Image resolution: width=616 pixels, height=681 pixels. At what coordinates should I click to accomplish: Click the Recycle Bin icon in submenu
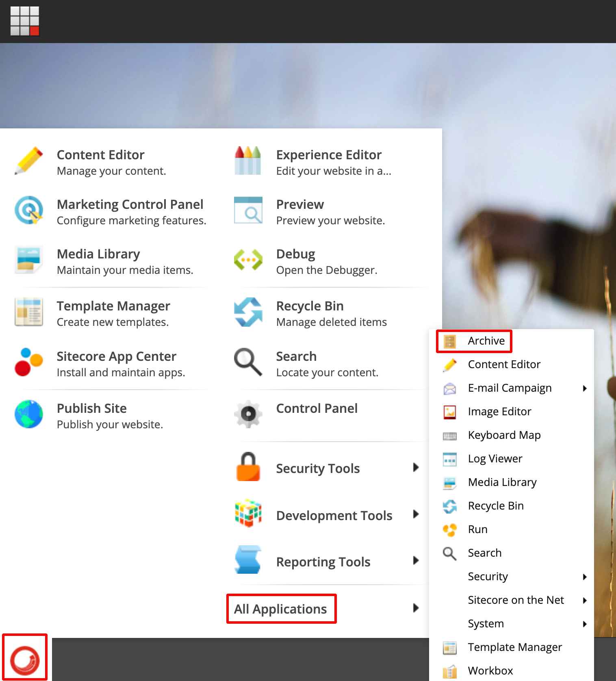(x=450, y=506)
